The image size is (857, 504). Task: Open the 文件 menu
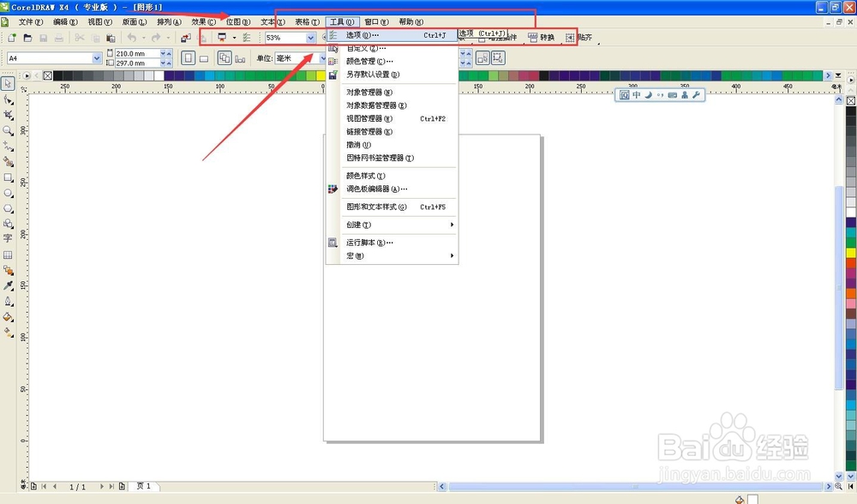click(x=30, y=22)
